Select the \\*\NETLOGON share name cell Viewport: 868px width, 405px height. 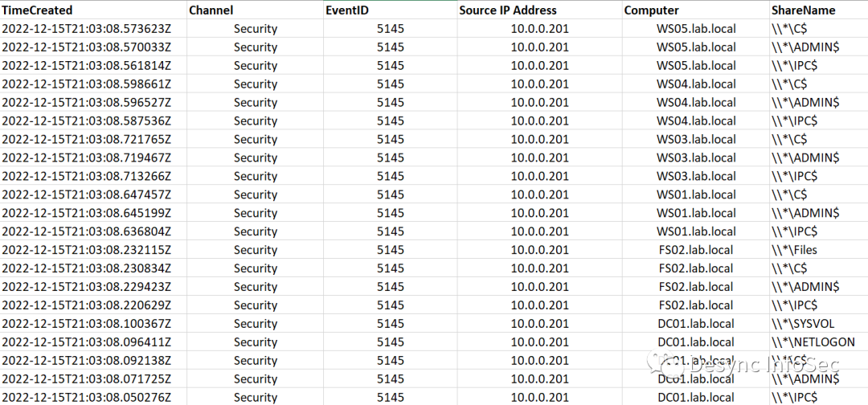click(813, 342)
